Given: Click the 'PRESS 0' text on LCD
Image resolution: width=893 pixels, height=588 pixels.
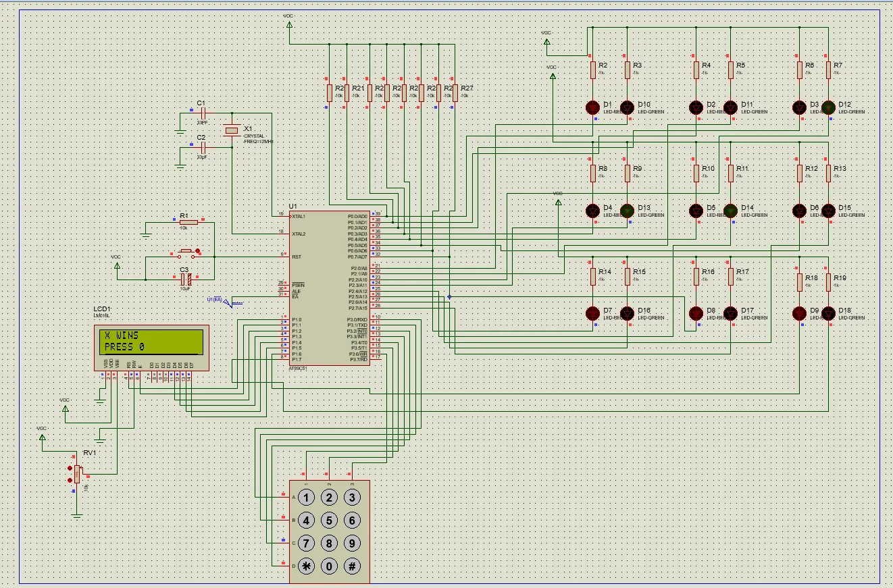Looking at the screenshot, I should coord(124,348).
